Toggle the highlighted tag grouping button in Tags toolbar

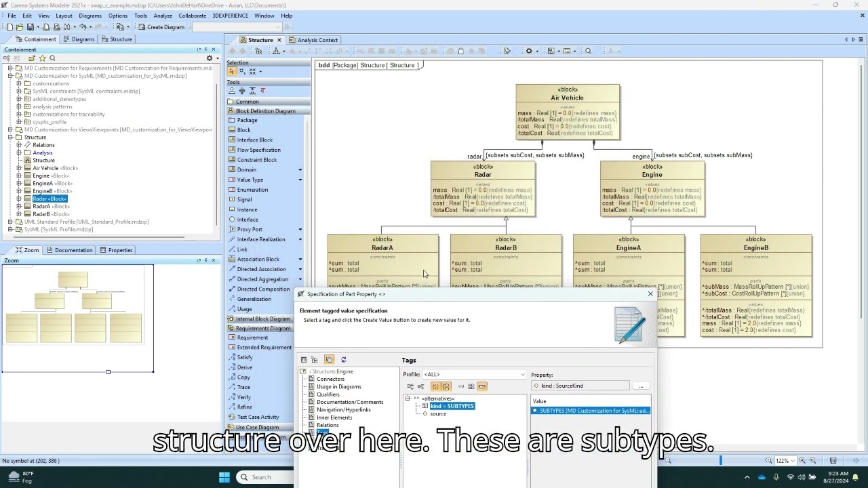[436, 386]
